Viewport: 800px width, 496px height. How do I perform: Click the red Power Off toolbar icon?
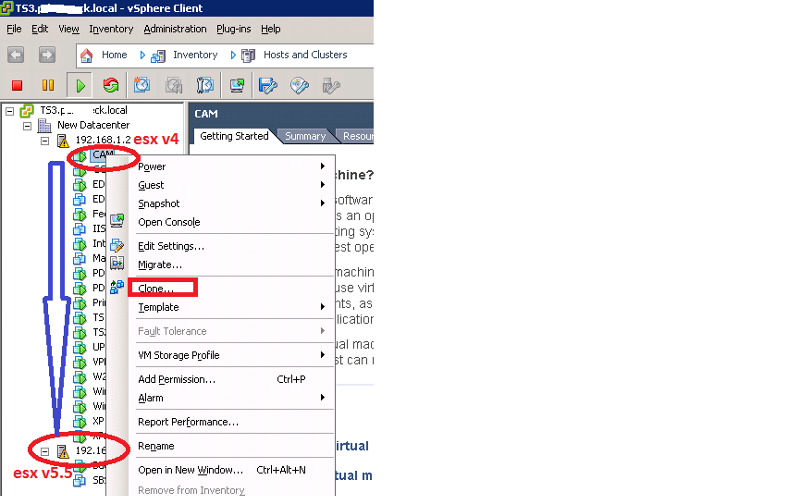pos(17,85)
